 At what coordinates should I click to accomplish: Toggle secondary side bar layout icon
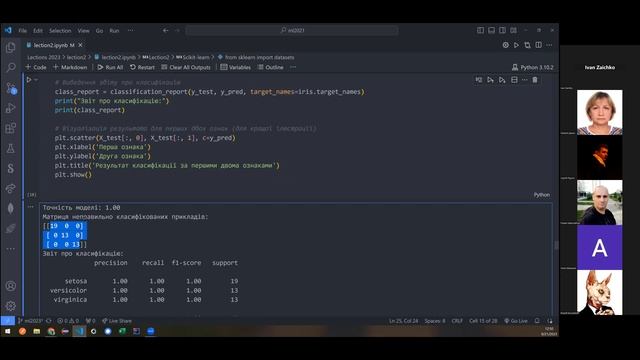[x=502, y=30]
